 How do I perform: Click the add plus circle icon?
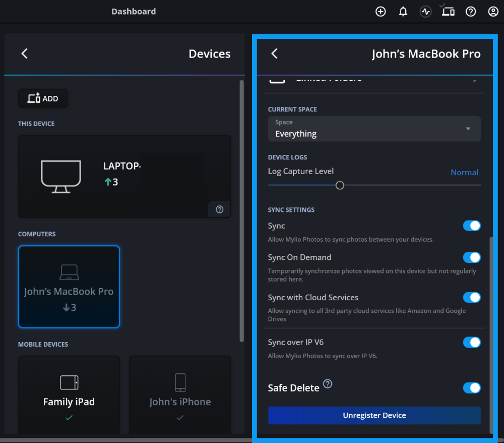click(x=381, y=12)
